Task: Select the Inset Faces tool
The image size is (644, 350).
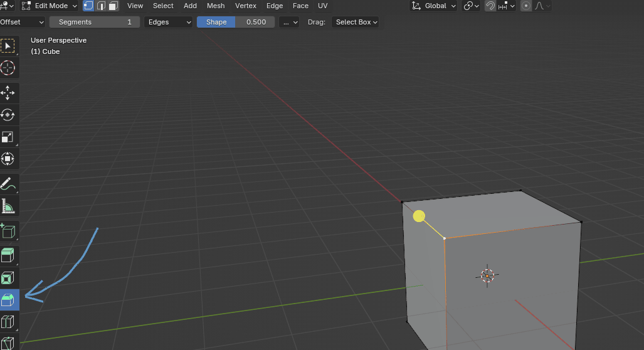Action: point(8,278)
